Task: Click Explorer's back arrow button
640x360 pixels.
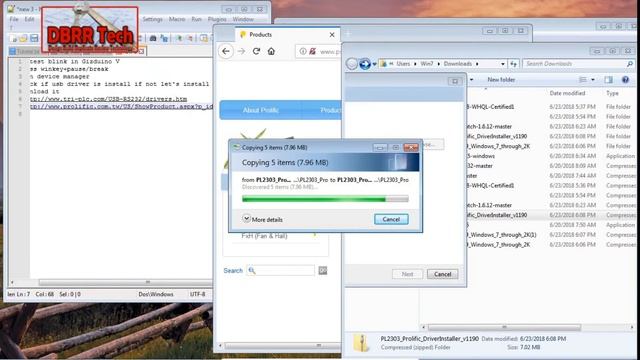Action: (352, 64)
